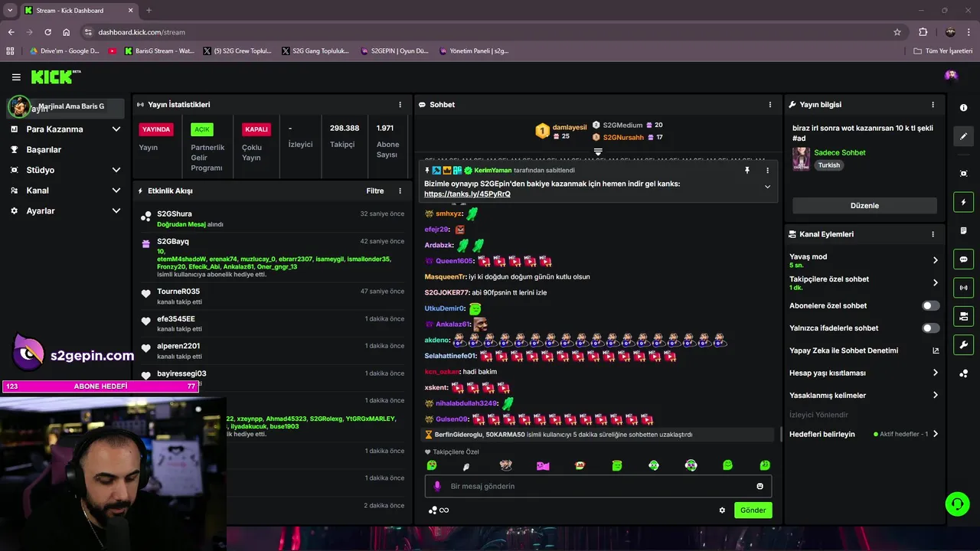This screenshot has width=980, height=551.
Task: Click the capture frame icon in right sidebar
Action: point(964,174)
